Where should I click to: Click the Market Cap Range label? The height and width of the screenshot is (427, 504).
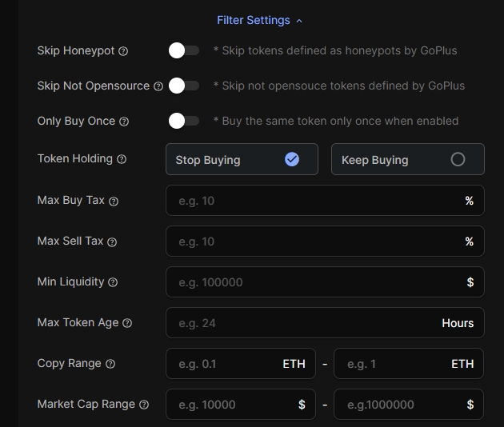tap(86, 404)
